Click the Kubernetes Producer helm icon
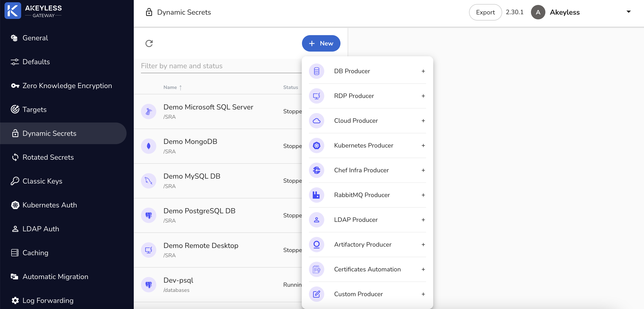This screenshot has width=644, height=309. (317, 145)
